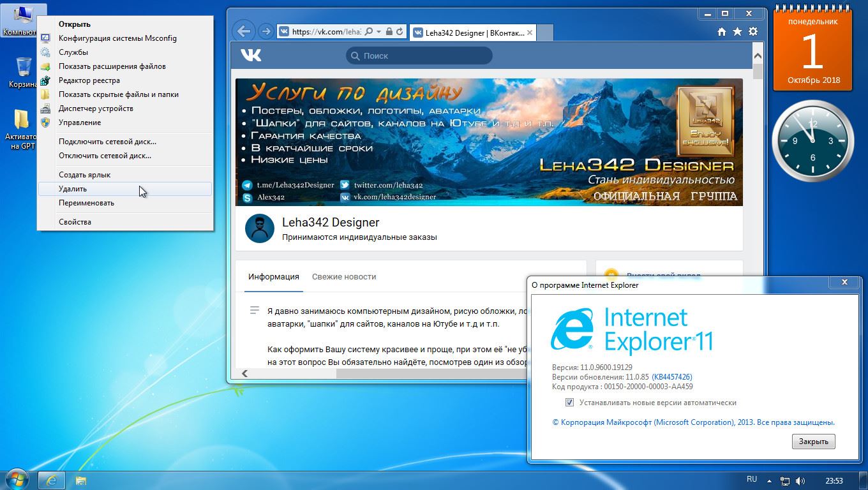The image size is (868, 490).
Task: Open the Home page icon
Action: click(x=721, y=32)
